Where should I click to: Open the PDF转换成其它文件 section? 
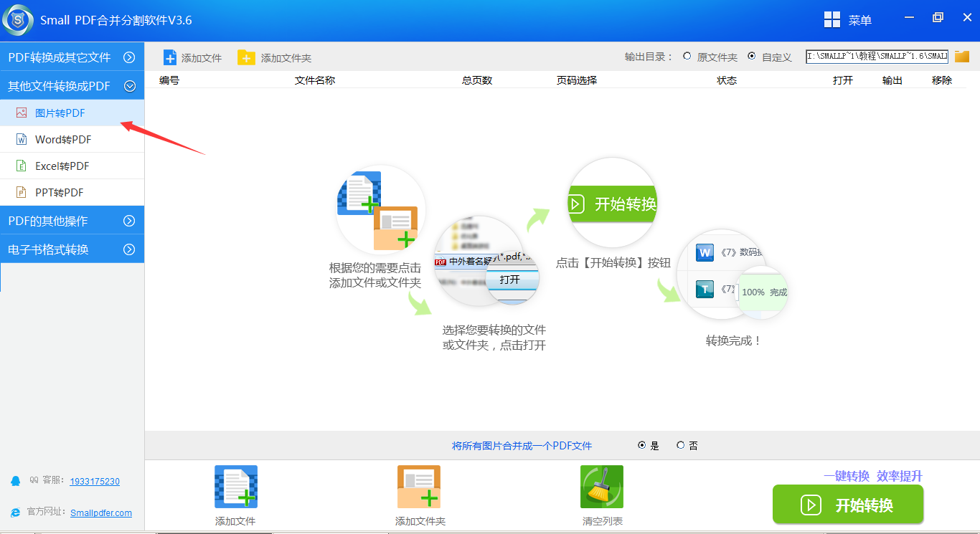point(72,57)
